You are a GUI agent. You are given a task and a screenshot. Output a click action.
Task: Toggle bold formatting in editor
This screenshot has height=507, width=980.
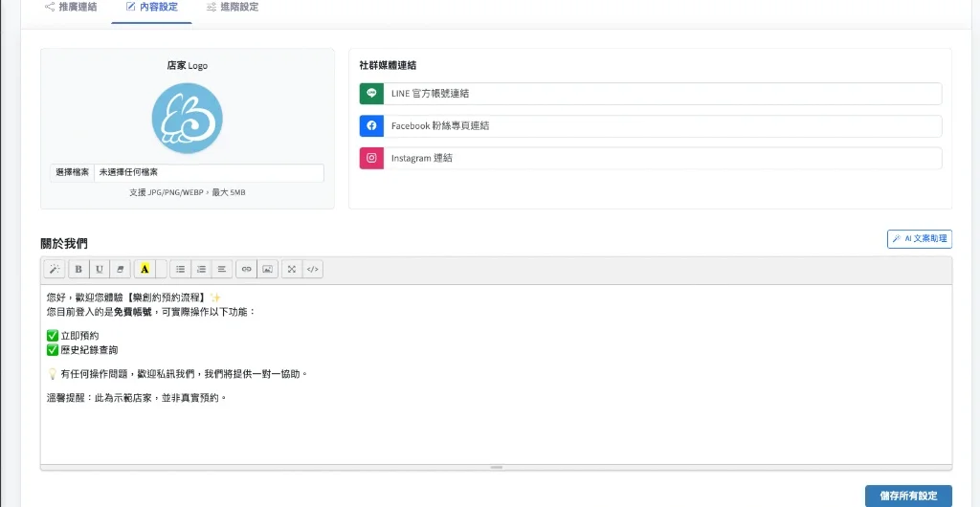pyautogui.click(x=78, y=270)
